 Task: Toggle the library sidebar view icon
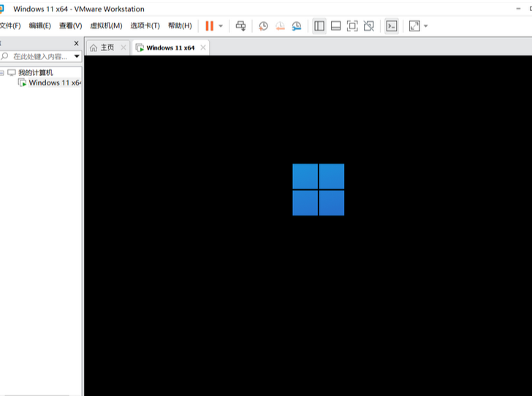click(319, 26)
